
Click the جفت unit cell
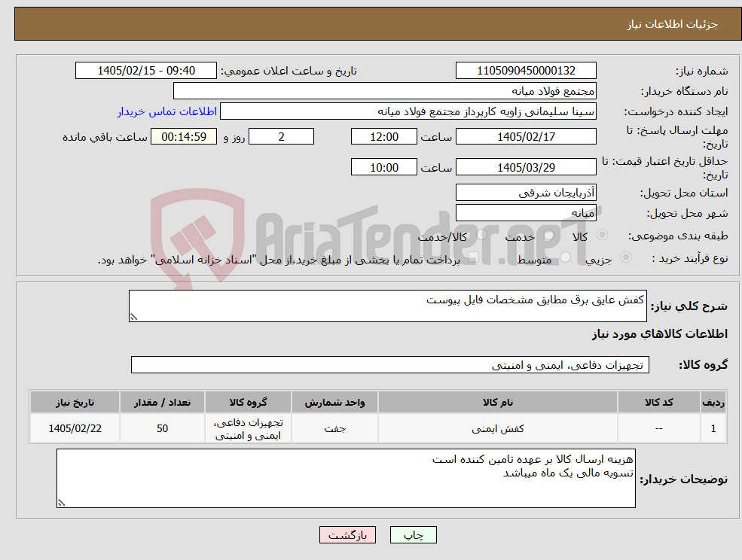coord(334,428)
